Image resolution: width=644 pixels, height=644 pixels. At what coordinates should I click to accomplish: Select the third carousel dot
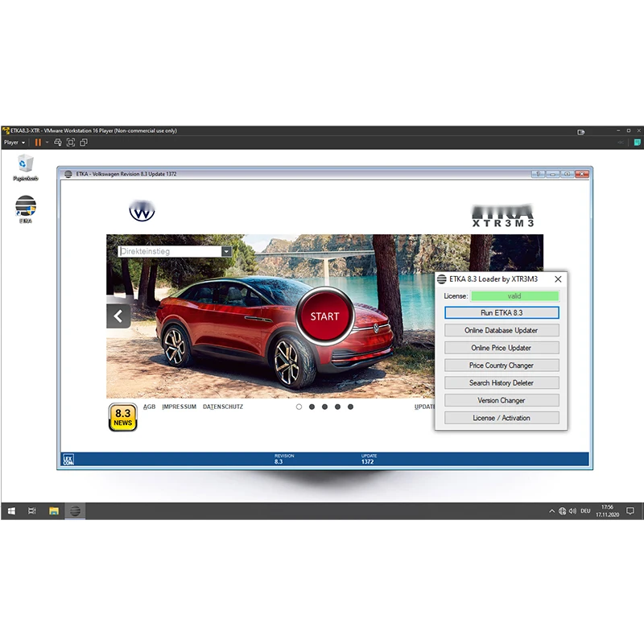tap(324, 407)
